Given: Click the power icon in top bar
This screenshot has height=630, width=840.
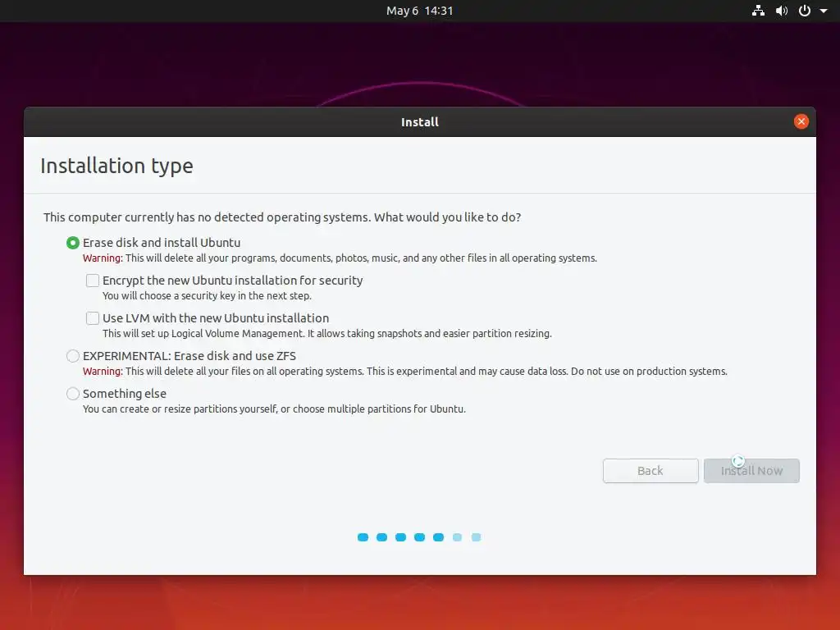Looking at the screenshot, I should pos(804,11).
